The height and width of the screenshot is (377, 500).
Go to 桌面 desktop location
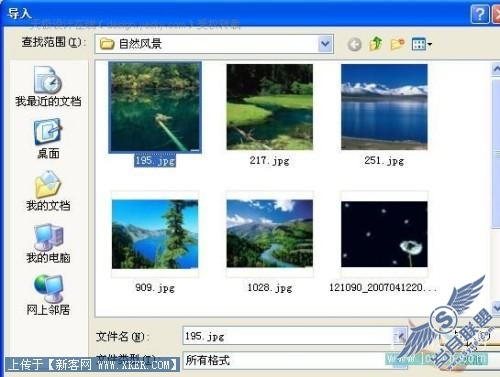[48, 139]
